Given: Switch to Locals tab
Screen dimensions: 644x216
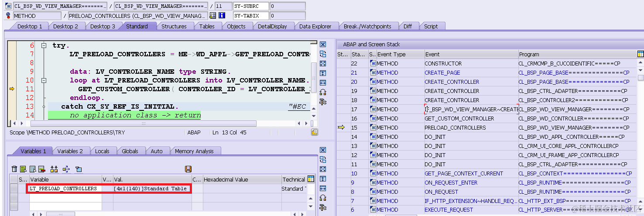Looking at the screenshot, I should (102, 151).
